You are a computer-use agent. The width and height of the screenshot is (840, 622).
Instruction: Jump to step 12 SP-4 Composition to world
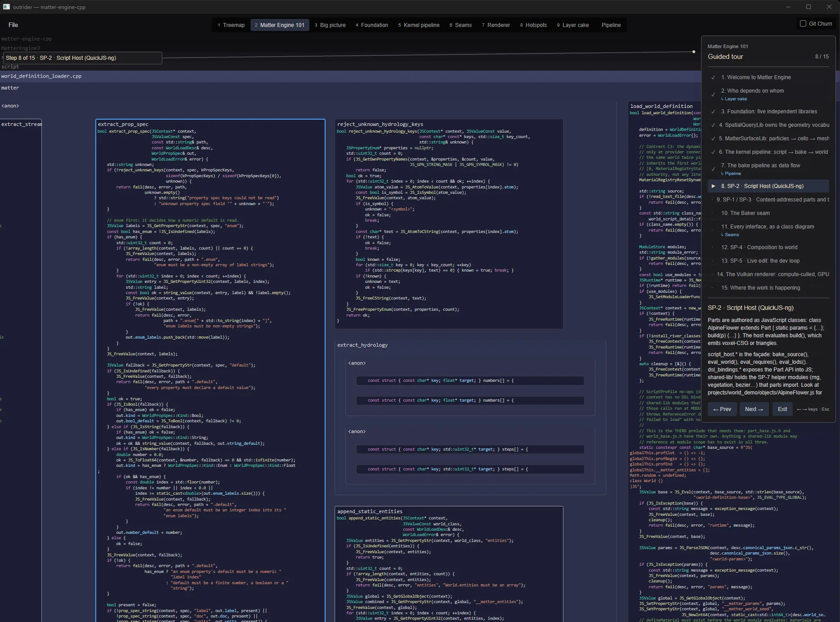click(769, 247)
